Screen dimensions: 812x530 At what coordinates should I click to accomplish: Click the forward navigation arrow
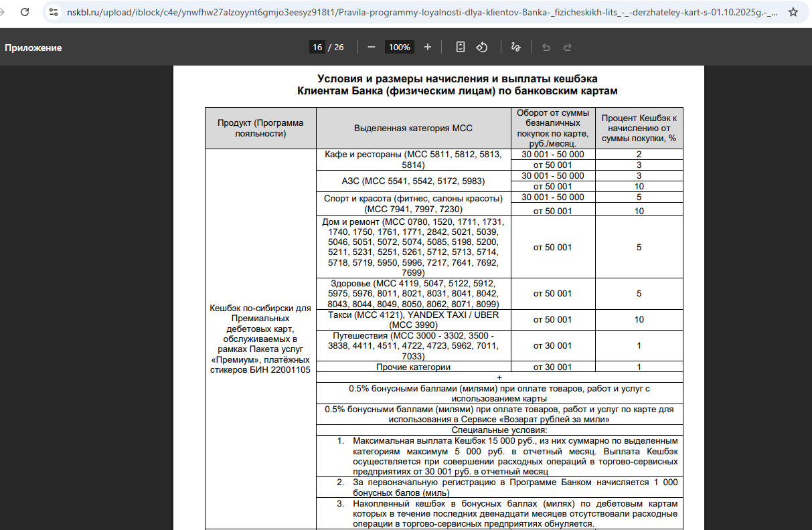point(5,12)
